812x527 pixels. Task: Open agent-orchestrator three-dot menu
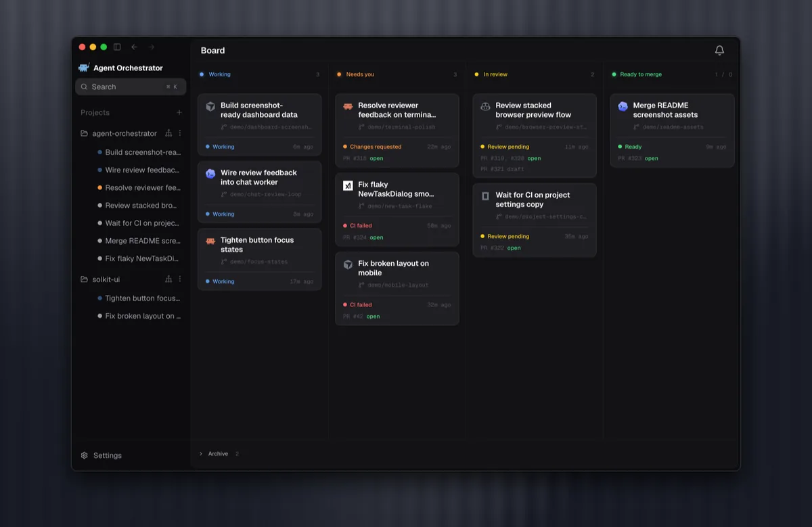pos(180,133)
